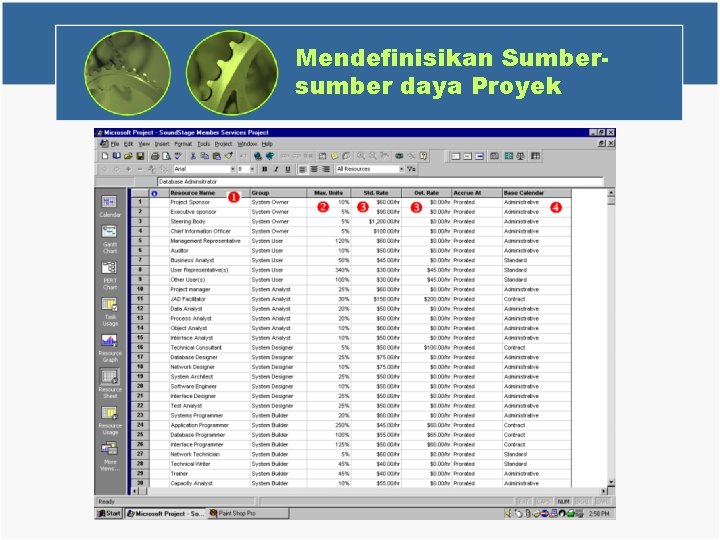The width and height of the screenshot is (720, 540).
Task: Click the Cut scissors icon
Action: click(x=193, y=157)
